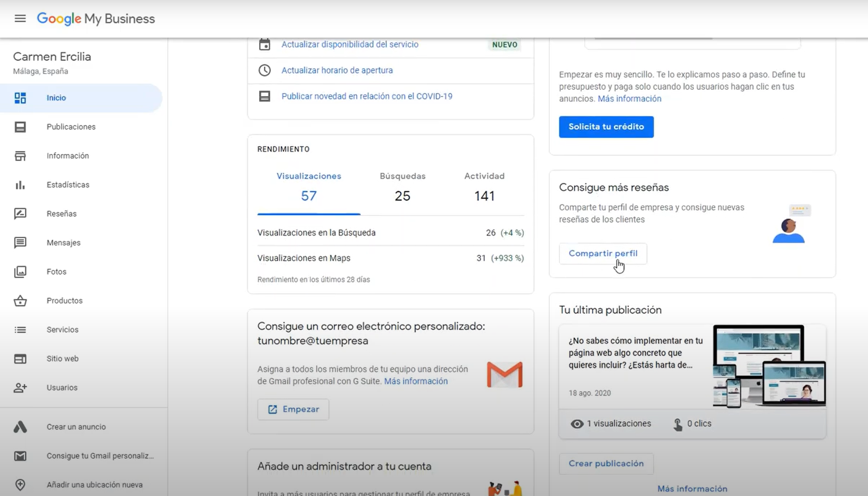Open Usuarios from the sidebar menu

click(62, 388)
